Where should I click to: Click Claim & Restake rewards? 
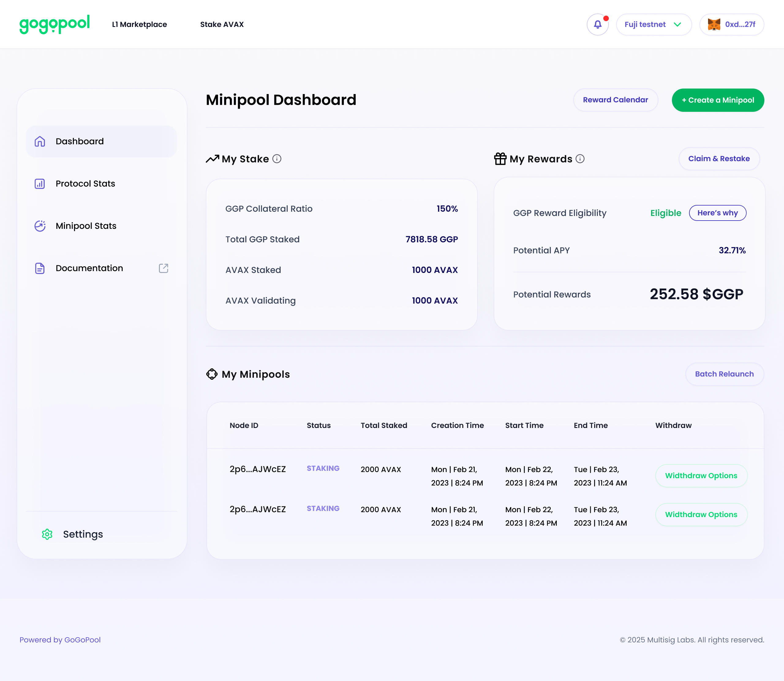[719, 158]
